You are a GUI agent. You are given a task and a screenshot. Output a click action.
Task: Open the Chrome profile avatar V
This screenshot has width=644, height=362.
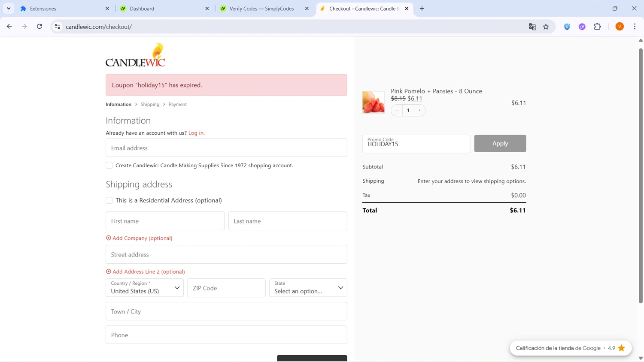(x=620, y=27)
